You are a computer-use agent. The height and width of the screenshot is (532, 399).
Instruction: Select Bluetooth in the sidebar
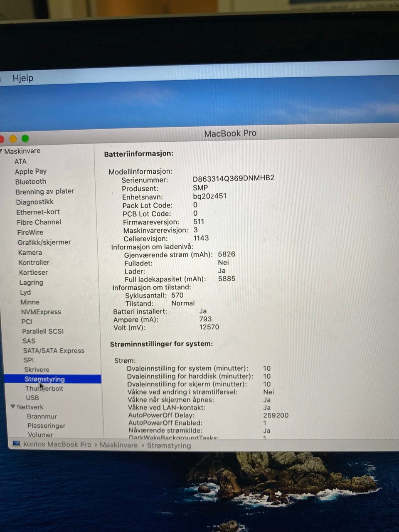pyautogui.click(x=31, y=182)
